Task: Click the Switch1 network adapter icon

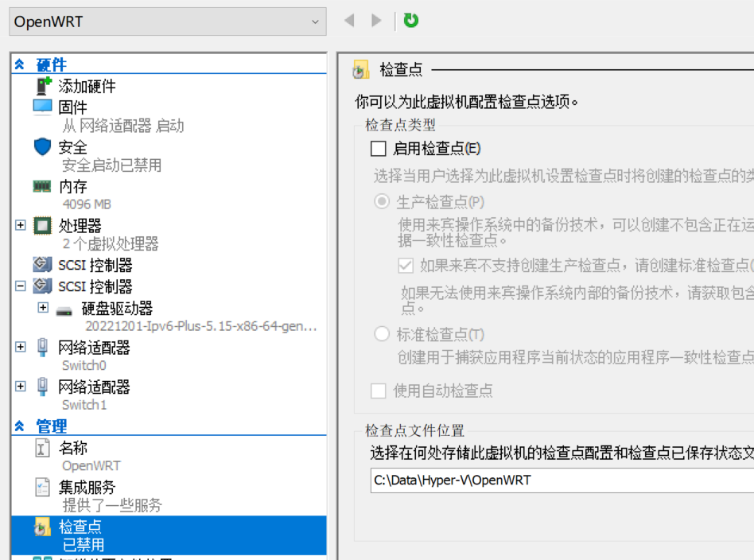Action: tap(42, 387)
